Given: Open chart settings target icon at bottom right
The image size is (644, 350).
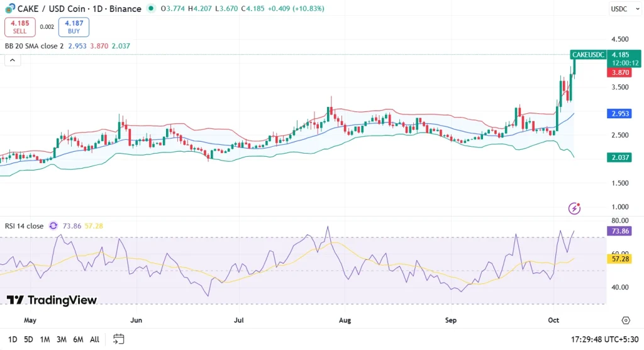Looking at the screenshot, I should coord(626,320).
